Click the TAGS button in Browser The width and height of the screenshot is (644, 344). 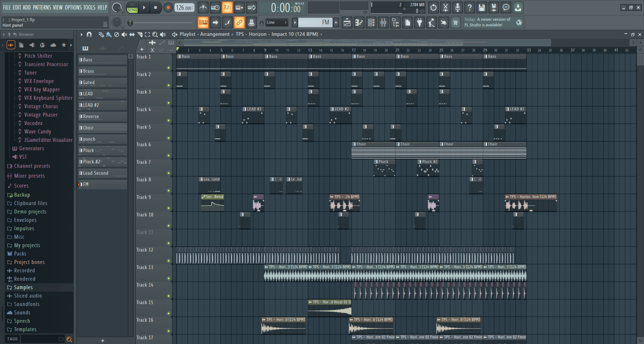tap(12, 339)
